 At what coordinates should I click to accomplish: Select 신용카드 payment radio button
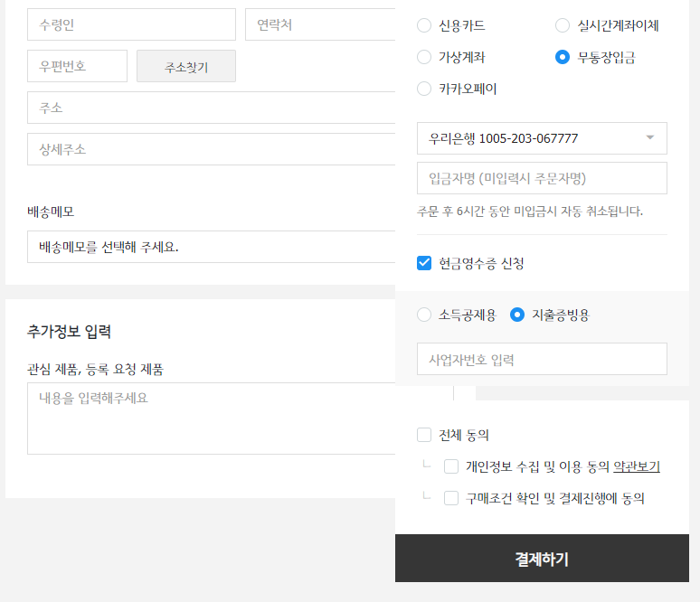pos(424,25)
